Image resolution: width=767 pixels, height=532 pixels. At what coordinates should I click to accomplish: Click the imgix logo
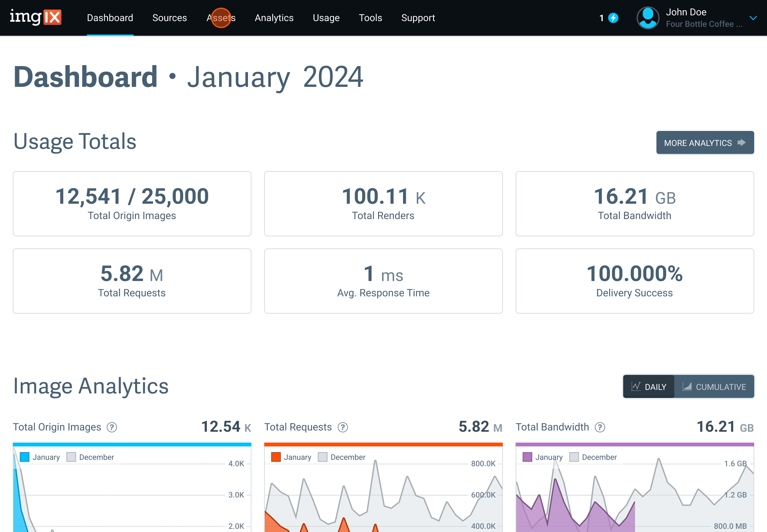click(x=35, y=17)
